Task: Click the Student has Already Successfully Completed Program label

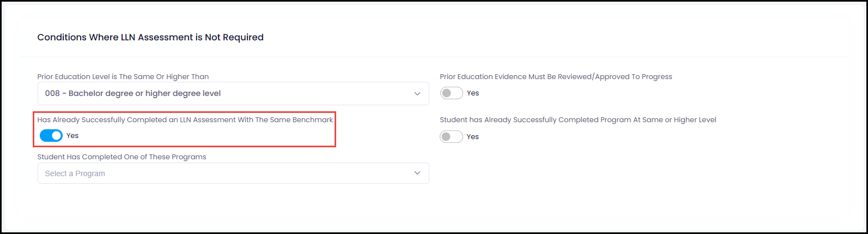Action: point(578,120)
